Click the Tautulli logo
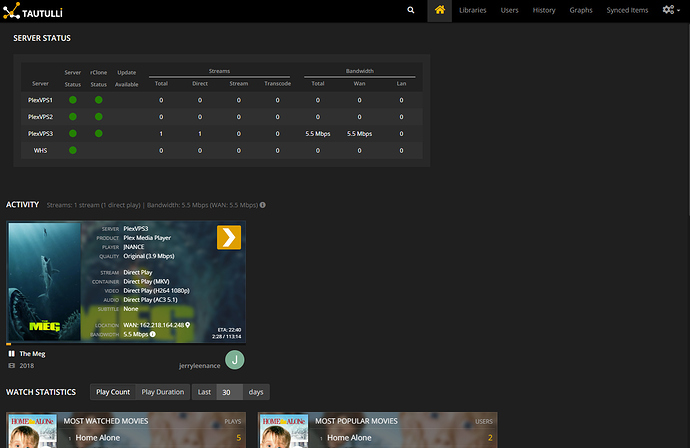 pyautogui.click(x=33, y=11)
